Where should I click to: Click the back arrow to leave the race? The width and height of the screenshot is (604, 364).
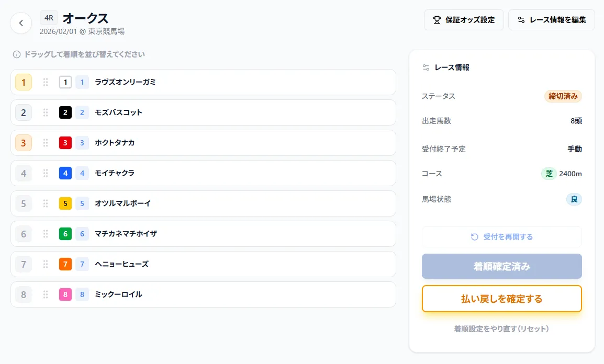pos(21,23)
